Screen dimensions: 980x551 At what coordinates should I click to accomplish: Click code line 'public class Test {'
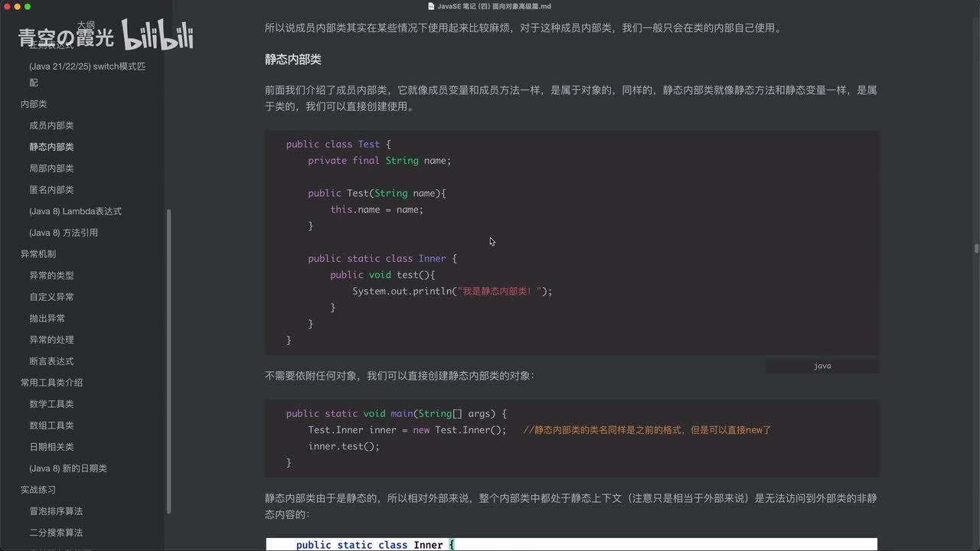click(338, 144)
